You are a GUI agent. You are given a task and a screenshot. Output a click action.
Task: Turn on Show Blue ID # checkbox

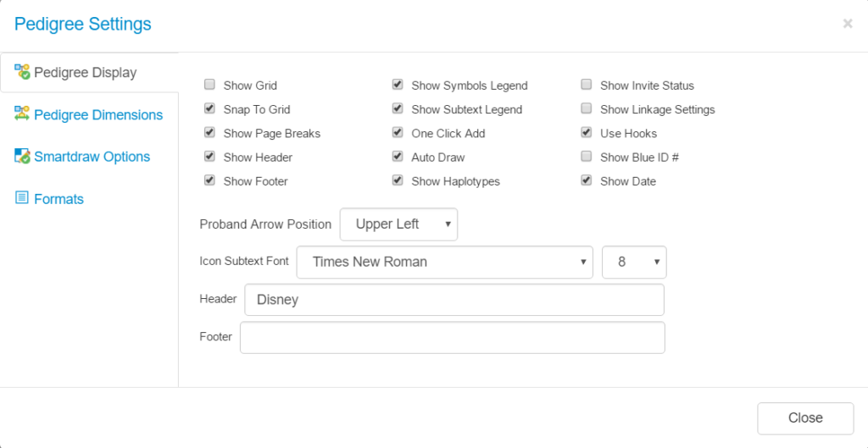pos(586,157)
